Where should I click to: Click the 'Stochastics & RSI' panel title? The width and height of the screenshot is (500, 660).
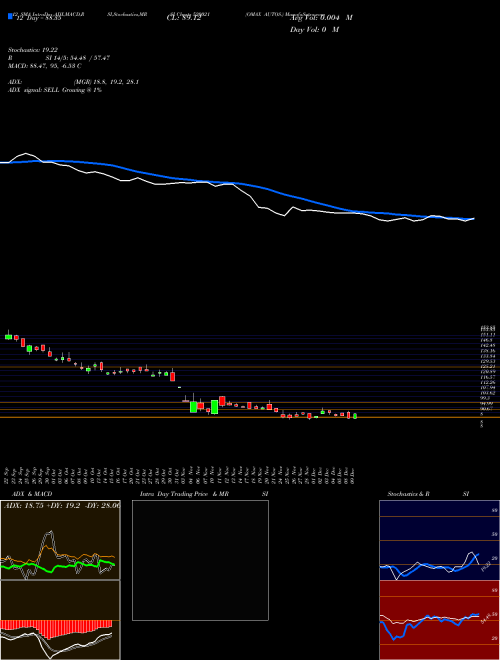(428, 494)
